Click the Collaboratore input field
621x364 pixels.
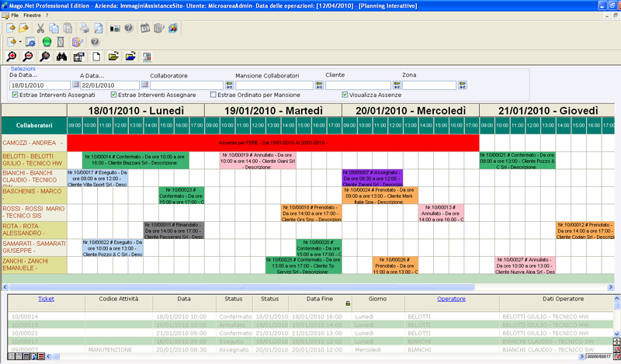[186, 85]
